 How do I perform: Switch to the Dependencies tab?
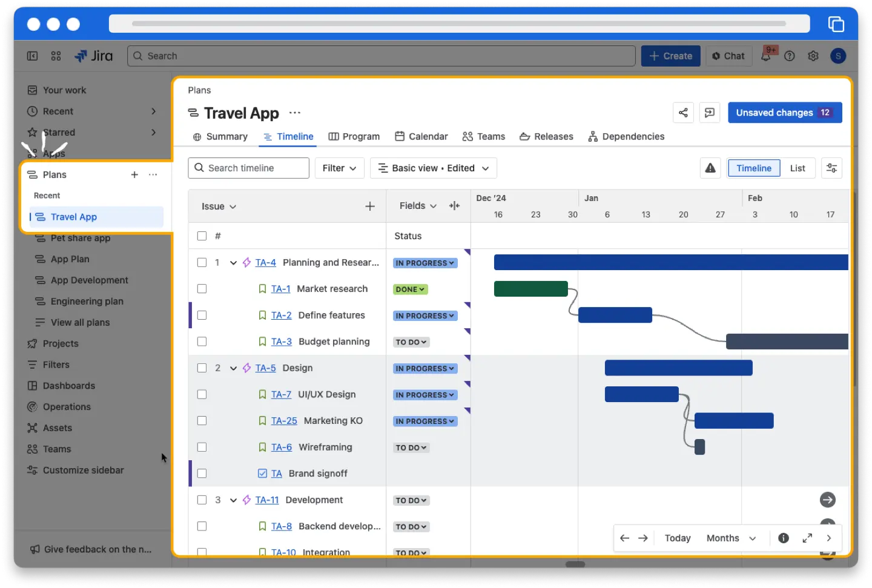coord(626,136)
